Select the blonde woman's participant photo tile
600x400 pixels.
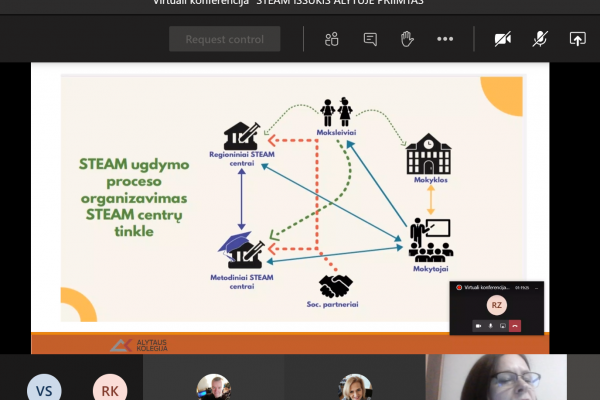355,387
